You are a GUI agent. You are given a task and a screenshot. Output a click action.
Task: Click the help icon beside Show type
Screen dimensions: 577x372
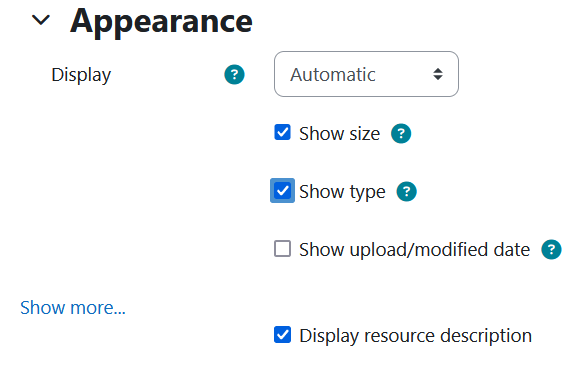[x=406, y=191]
